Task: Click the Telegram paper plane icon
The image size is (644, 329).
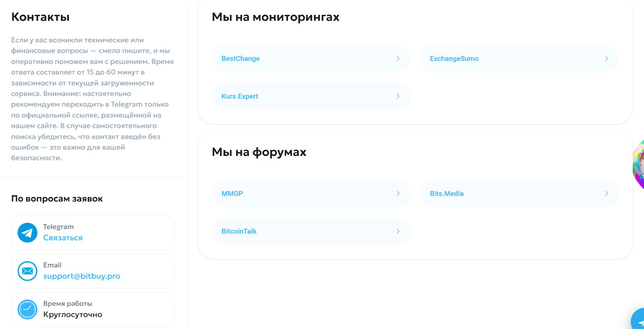Action: (27, 233)
